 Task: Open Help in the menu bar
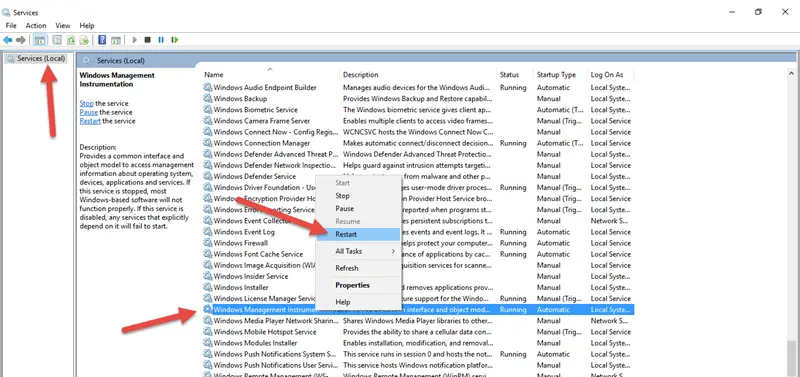[x=87, y=26]
